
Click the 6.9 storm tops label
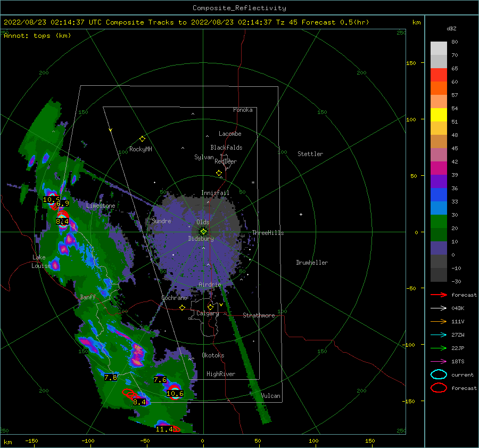63,203
